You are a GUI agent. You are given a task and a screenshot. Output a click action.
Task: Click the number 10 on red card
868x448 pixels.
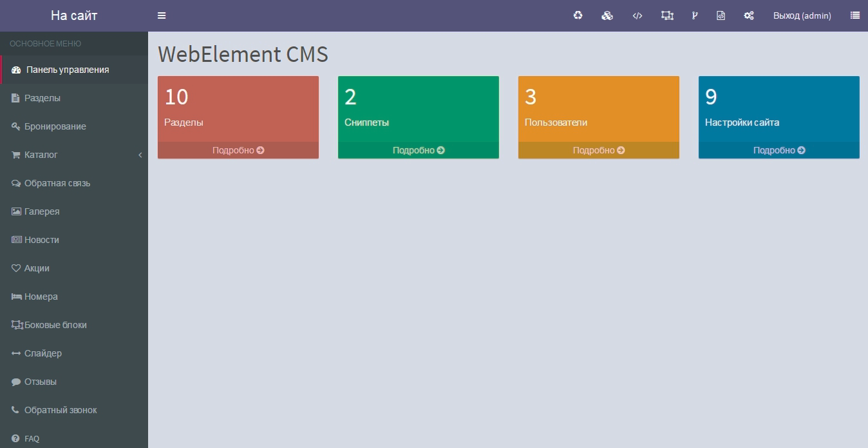pyautogui.click(x=176, y=97)
